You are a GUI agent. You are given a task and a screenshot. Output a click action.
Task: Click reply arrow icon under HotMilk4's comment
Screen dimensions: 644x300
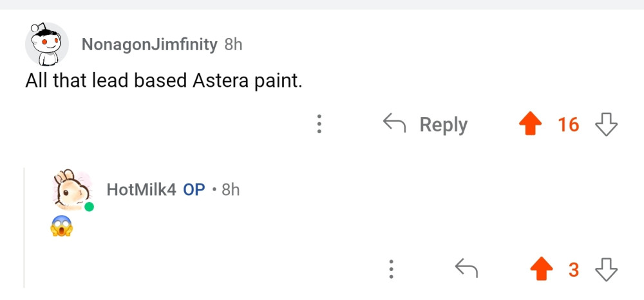point(466,268)
